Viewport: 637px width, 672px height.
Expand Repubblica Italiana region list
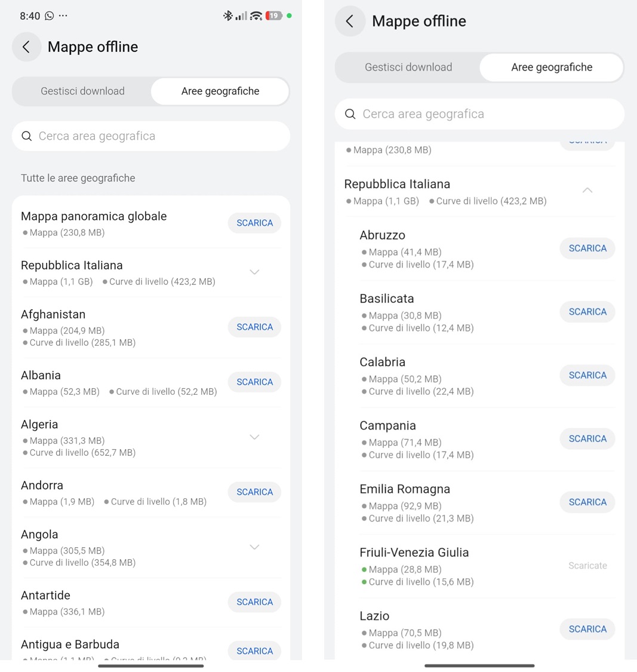click(x=254, y=272)
